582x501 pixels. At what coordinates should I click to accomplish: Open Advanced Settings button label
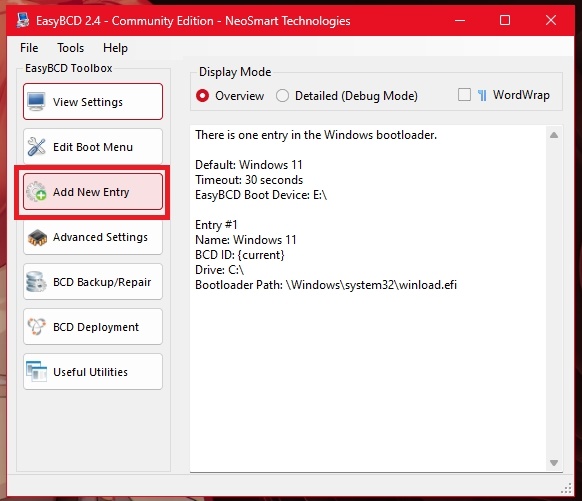click(x=100, y=237)
